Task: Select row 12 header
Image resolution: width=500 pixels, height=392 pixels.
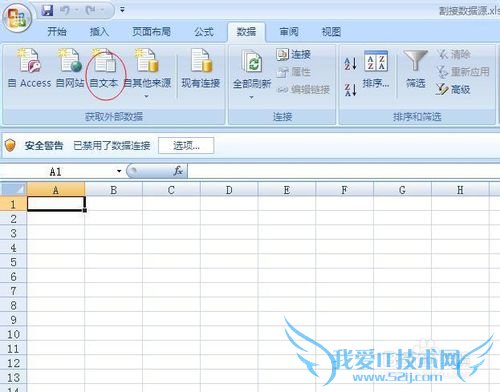Action: tap(13, 363)
